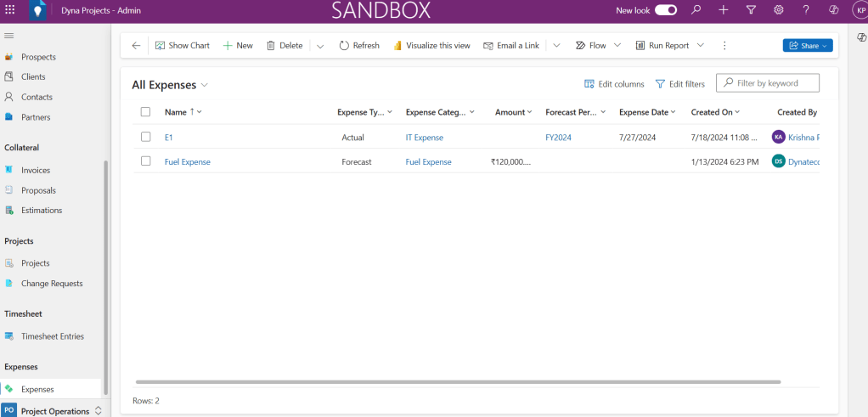Toggle the New look switch
868x417 pixels.
pyautogui.click(x=666, y=10)
